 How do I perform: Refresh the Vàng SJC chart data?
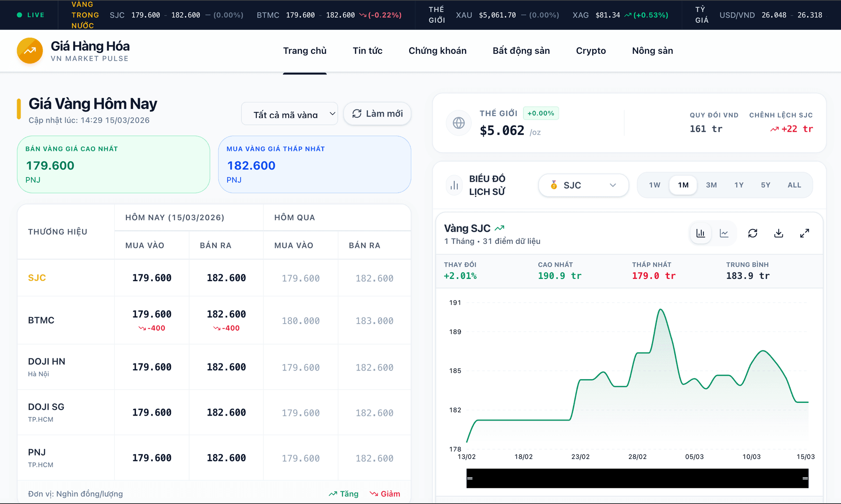coord(753,233)
